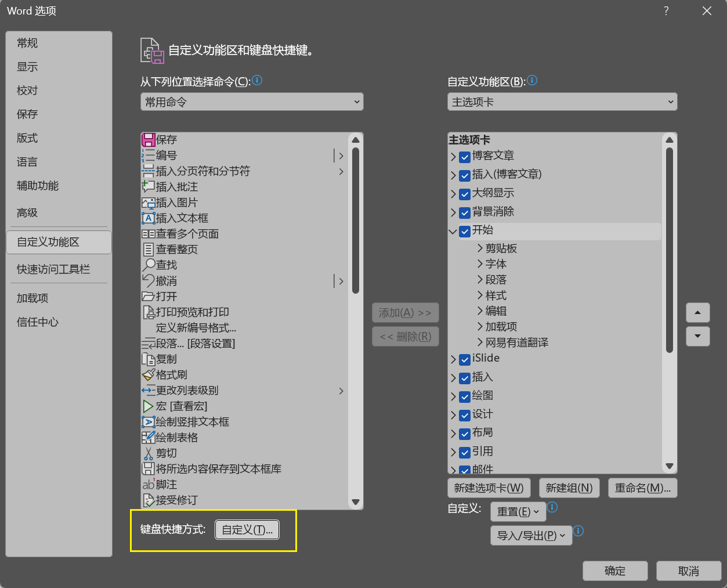Screen dimensions: 727x588
Task: Toggle the 背景消除 checkbox
Action: [x=465, y=212]
